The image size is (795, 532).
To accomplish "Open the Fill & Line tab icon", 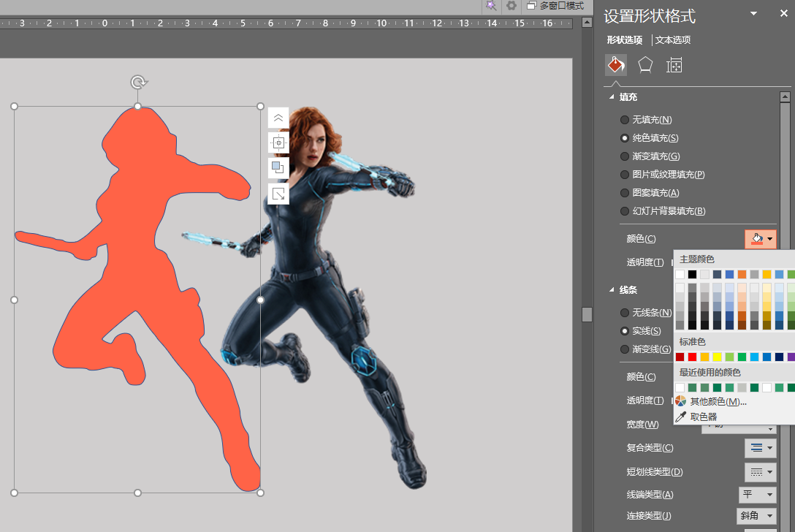I will point(616,65).
